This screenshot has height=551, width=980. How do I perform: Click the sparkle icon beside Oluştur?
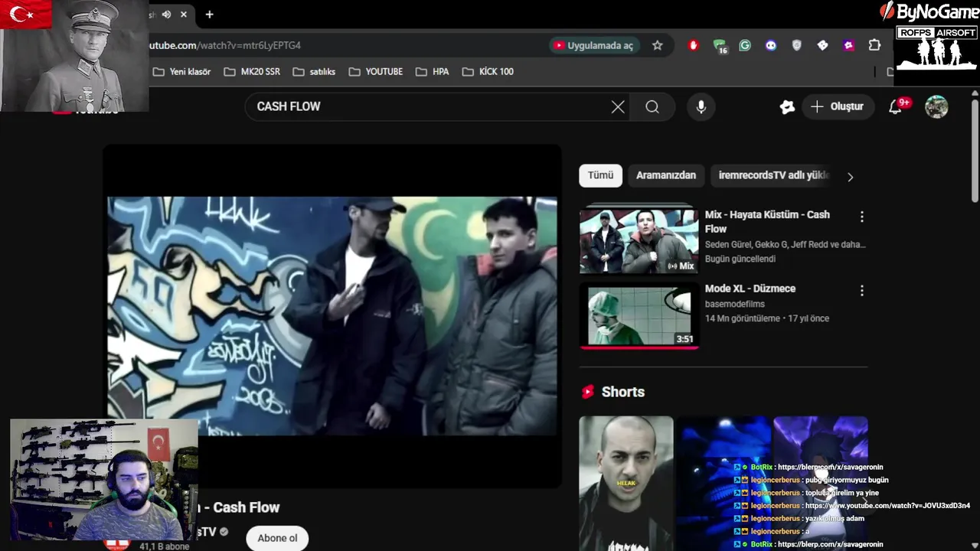pos(787,106)
